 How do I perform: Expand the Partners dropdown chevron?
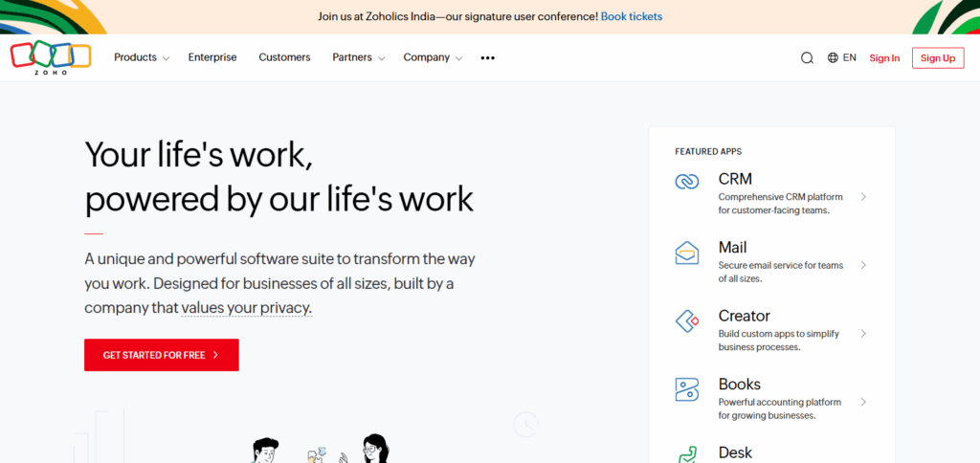[x=381, y=58]
